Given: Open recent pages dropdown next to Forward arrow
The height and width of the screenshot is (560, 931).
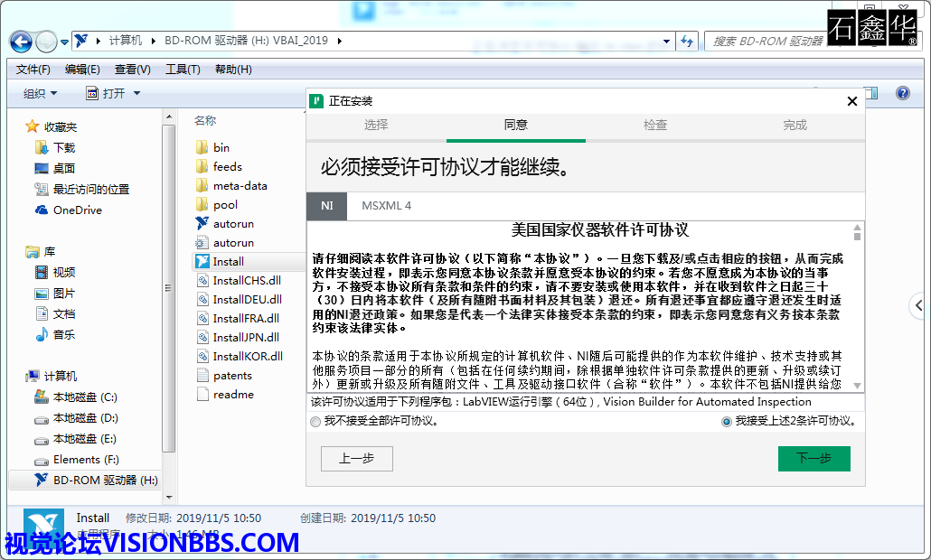Looking at the screenshot, I should [x=64, y=42].
